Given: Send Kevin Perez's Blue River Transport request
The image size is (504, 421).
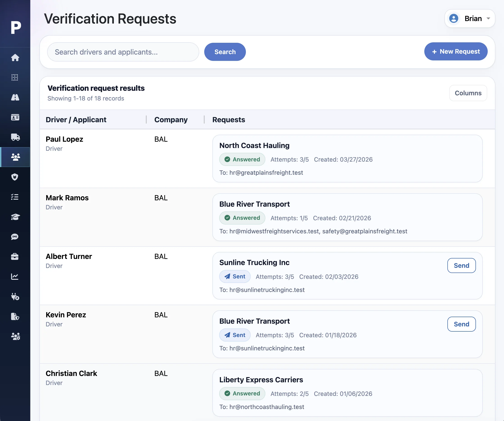Looking at the screenshot, I should pos(461,324).
